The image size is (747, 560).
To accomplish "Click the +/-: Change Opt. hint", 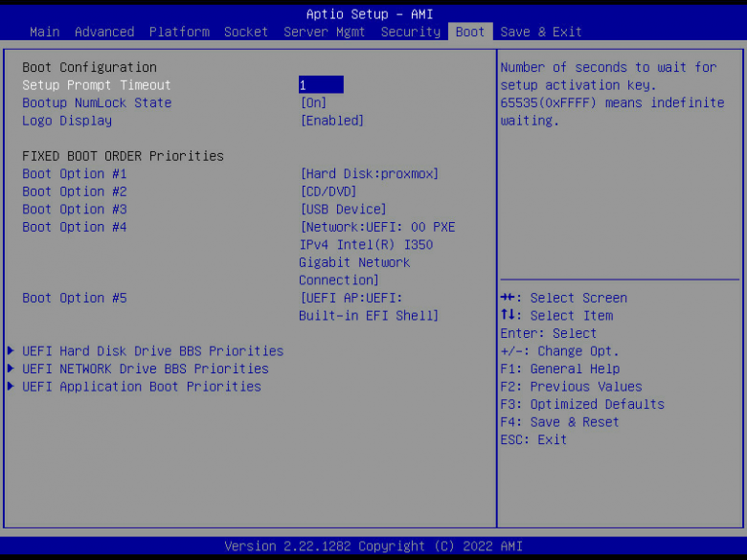I will 560,351.
